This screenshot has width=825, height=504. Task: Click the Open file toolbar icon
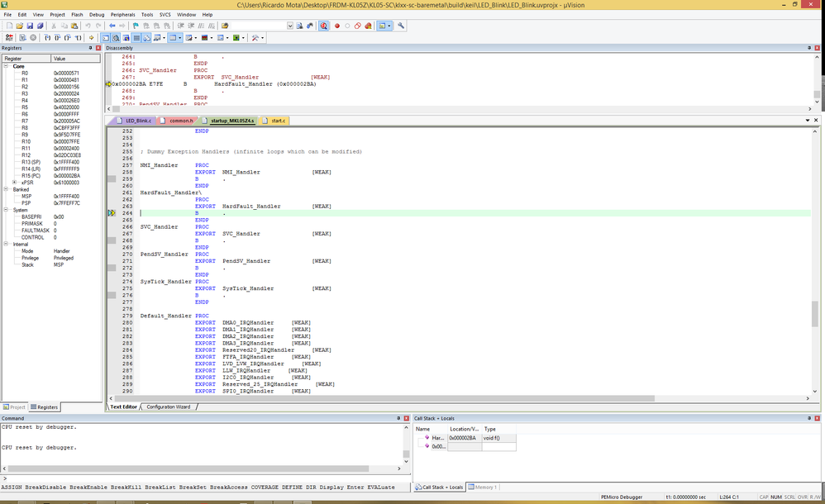(20, 26)
